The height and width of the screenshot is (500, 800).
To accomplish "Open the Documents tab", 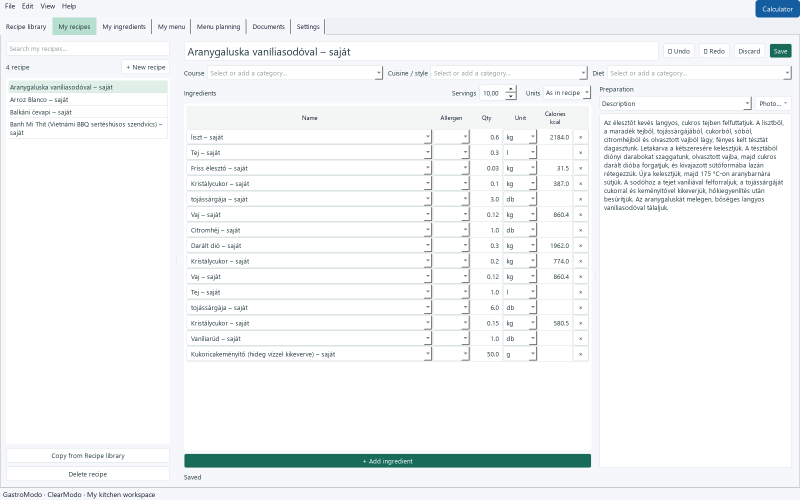I will click(268, 27).
